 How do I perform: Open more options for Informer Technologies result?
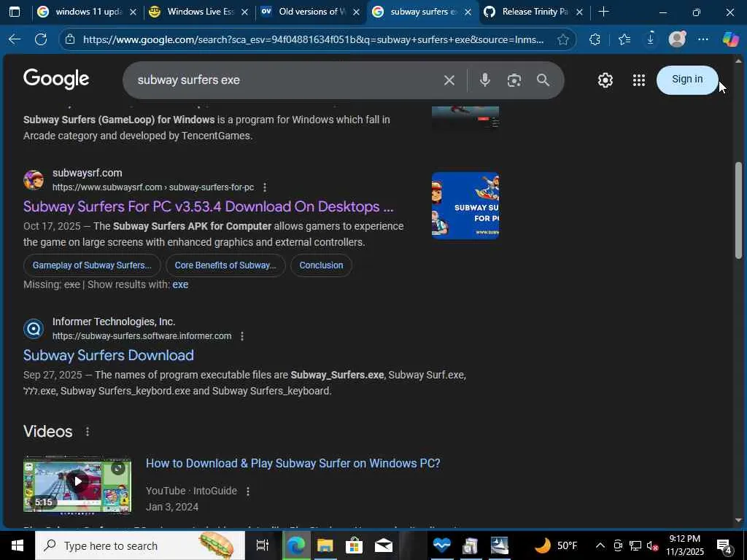tap(242, 336)
